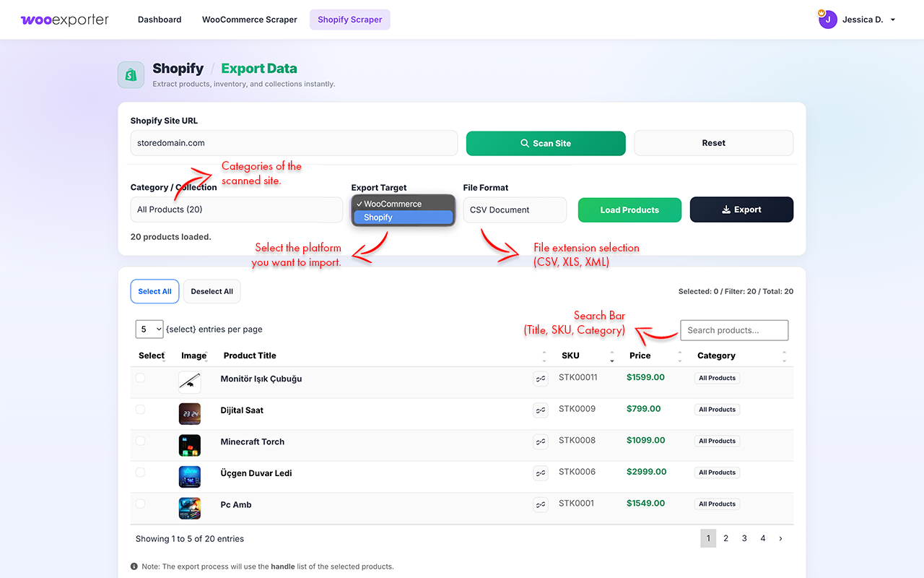The width and height of the screenshot is (924, 578).
Task: Focus the Shopify Site URL field
Action: click(x=294, y=143)
